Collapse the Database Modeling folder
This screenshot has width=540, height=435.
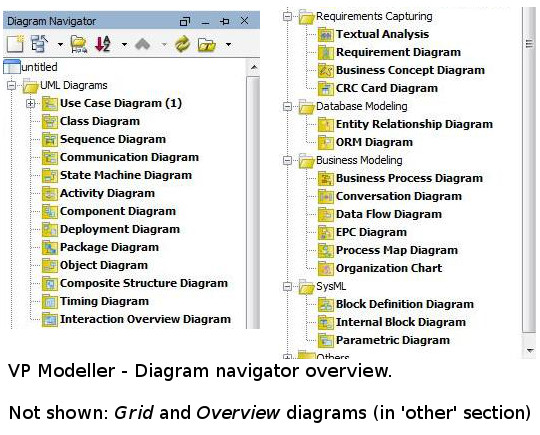pos(287,106)
